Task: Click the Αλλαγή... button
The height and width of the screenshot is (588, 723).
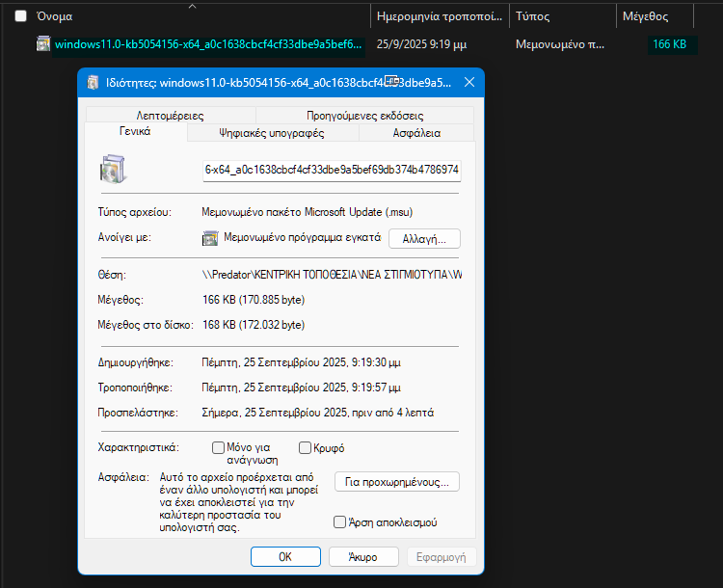Action: pos(424,239)
